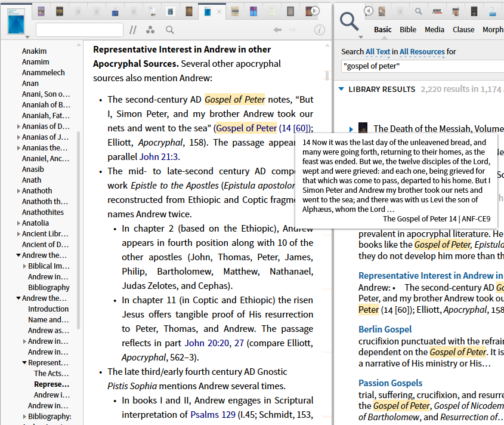Expand the 'Ananias of J…' tree node
Screen dimensions: 504x425
18,137
